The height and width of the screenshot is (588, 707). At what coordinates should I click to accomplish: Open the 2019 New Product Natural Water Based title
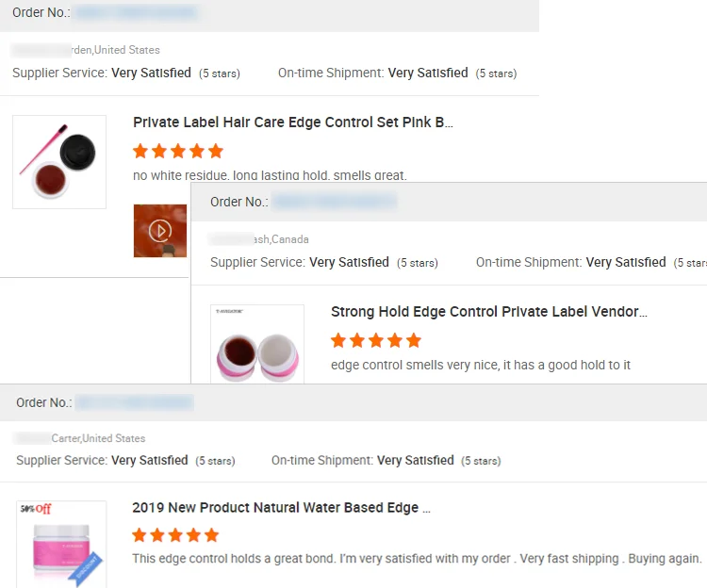[281, 508]
